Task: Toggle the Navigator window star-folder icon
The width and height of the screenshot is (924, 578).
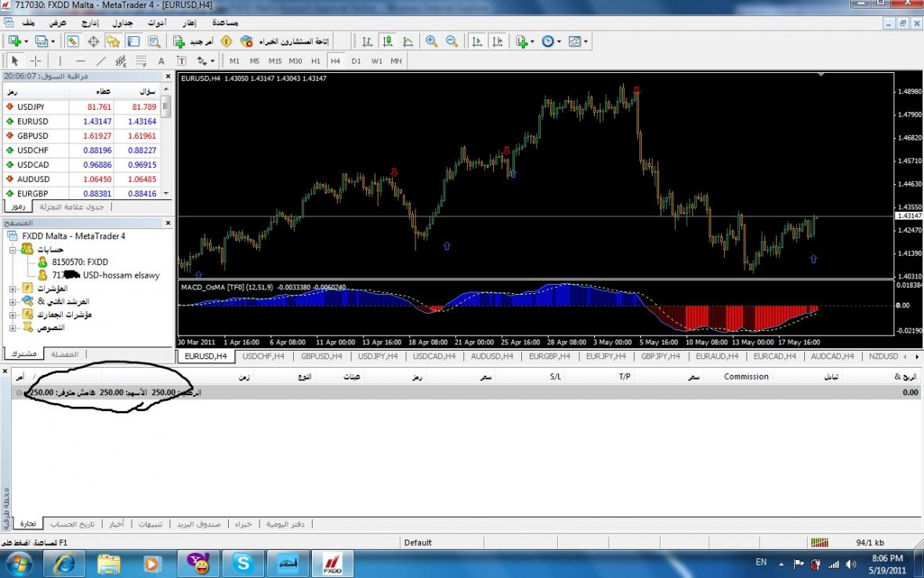Action: pos(113,42)
